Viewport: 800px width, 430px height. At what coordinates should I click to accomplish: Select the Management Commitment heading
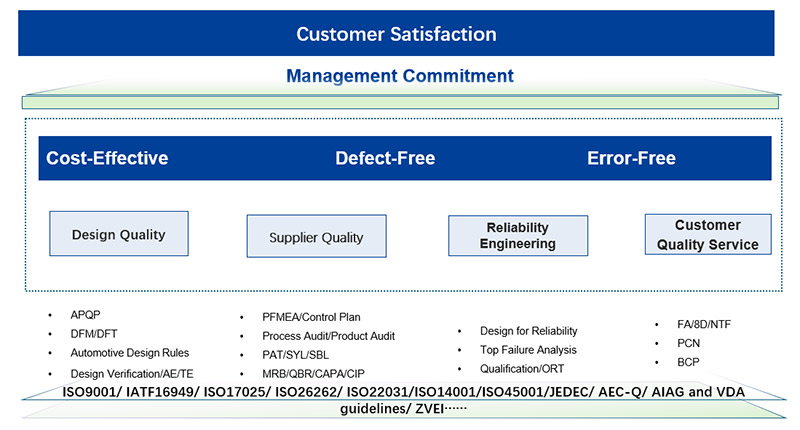(400, 76)
